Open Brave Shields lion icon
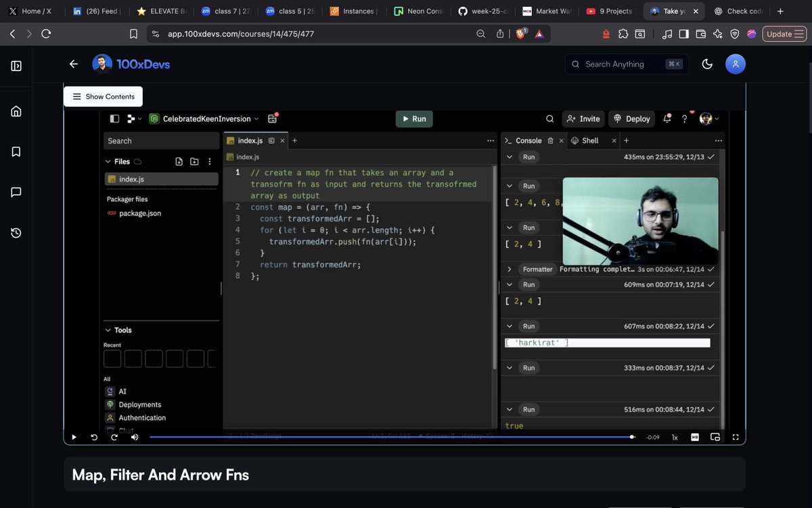812x508 pixels. (x=521, y=34)
